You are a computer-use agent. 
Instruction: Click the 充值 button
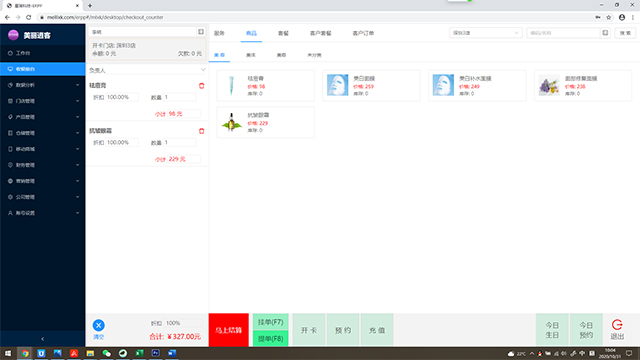point(377,330)
